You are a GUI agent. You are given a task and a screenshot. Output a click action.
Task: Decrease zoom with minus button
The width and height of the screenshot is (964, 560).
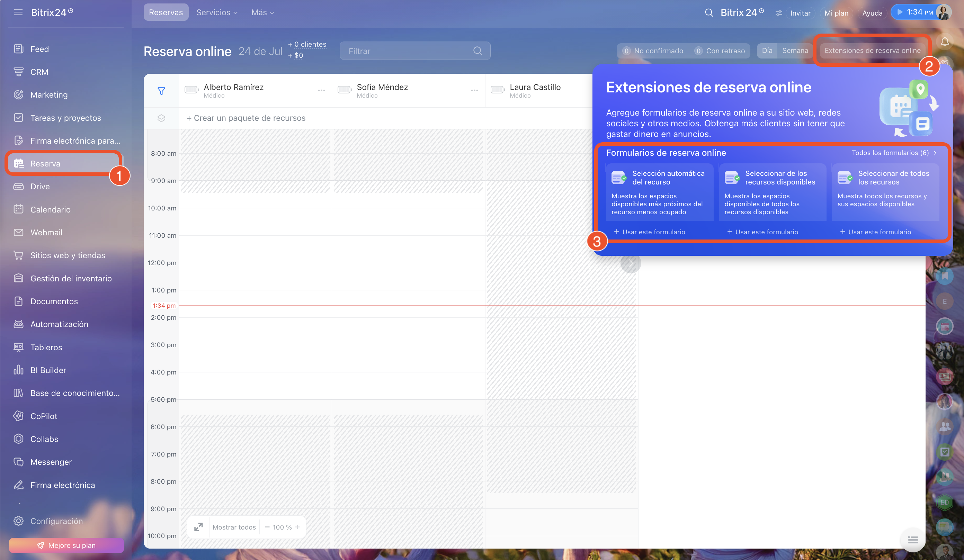pos(267,527)
